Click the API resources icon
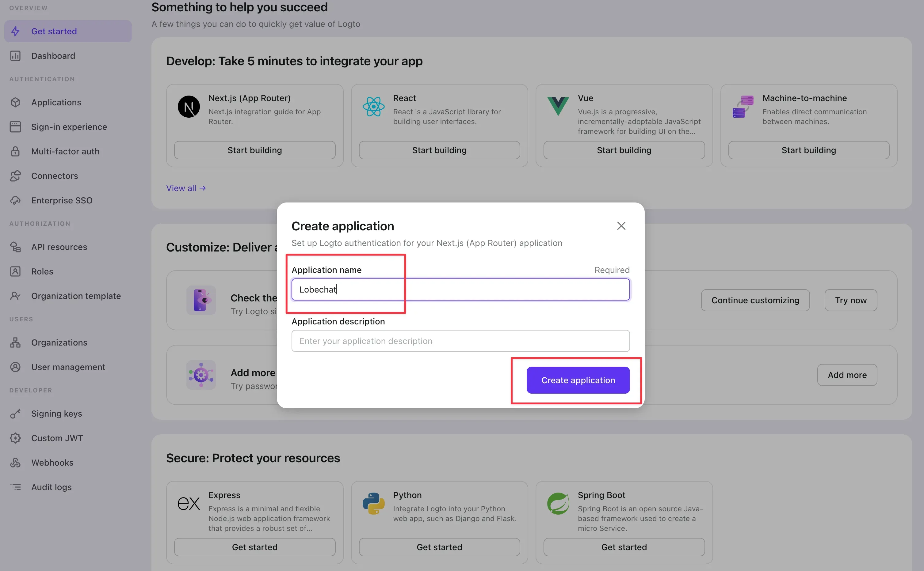The height and width of the screenshot is (571, 924). click(x=16, y=247)
